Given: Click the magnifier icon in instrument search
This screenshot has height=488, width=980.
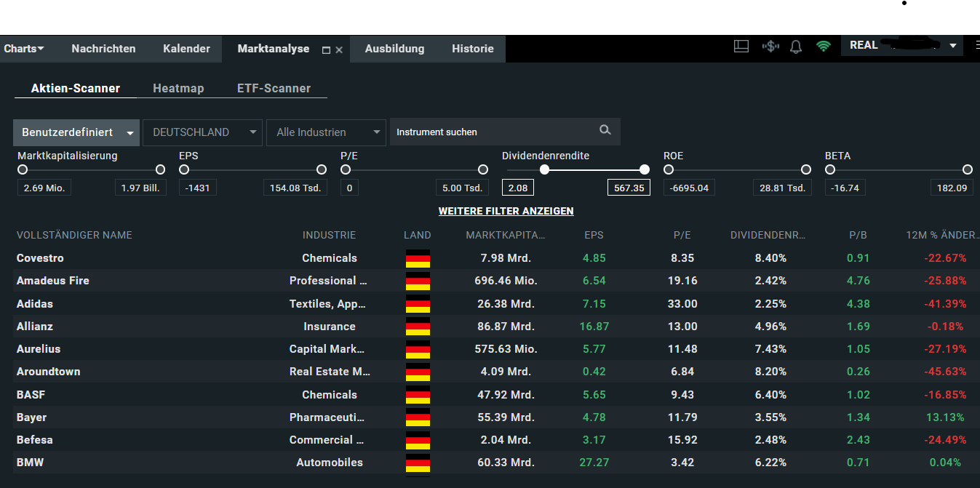Looking at the screenshot, I should tap(605, 130).
